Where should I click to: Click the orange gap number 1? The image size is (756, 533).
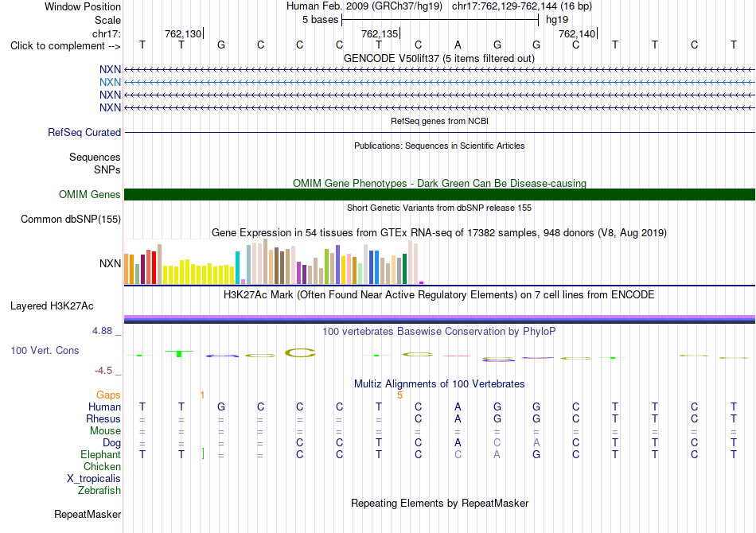coord(202,395)
